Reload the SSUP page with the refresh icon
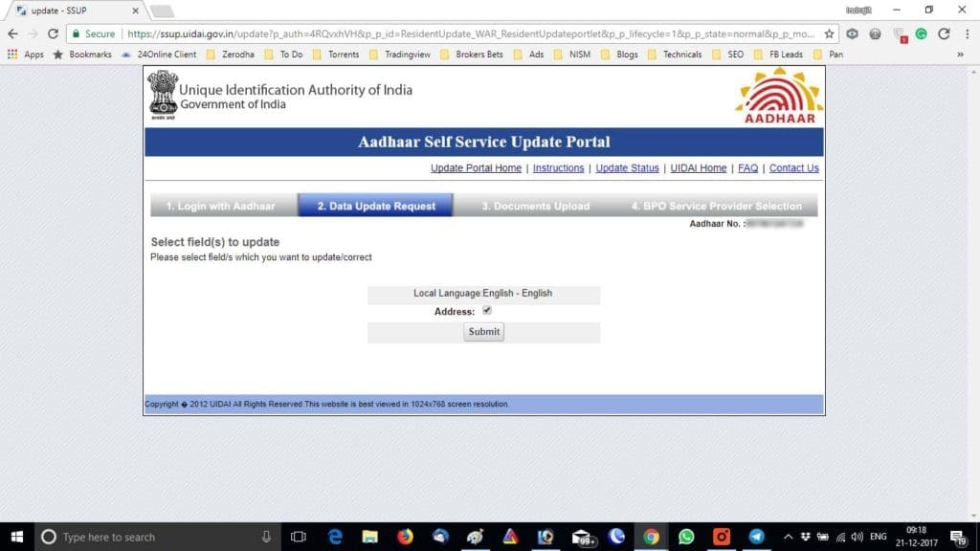 56,32
